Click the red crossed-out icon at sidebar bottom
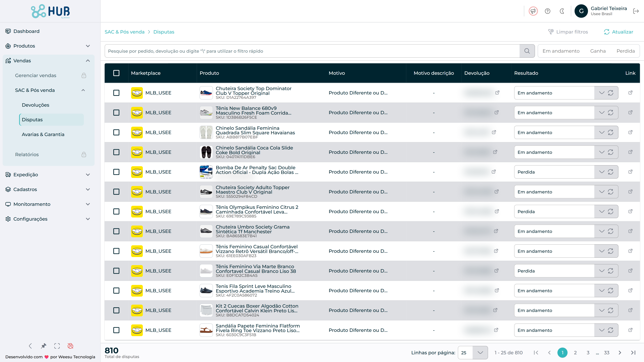 71,346
